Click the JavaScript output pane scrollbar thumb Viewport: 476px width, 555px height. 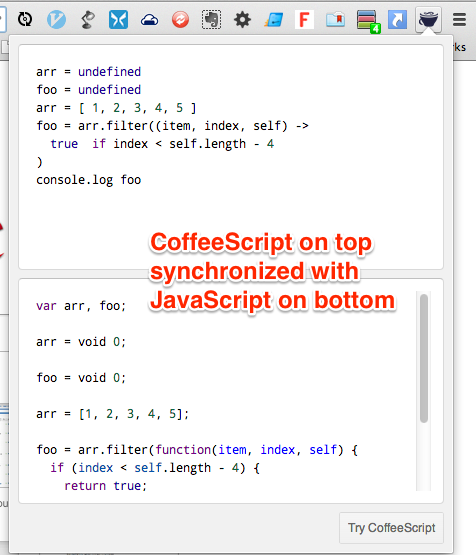point(424,358)
